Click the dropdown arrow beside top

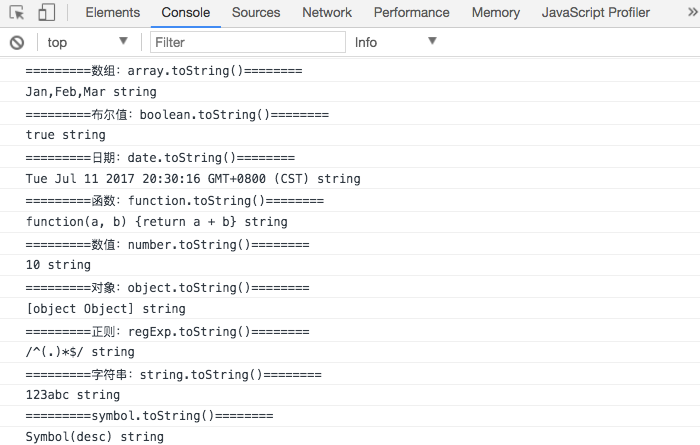coord(124,41)
